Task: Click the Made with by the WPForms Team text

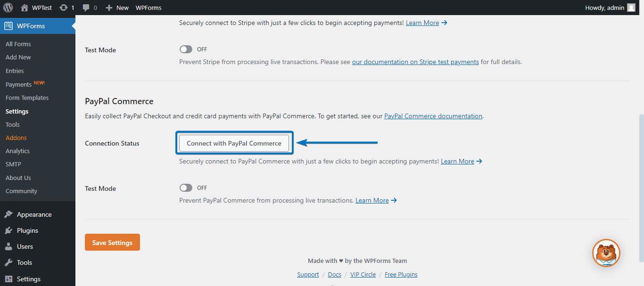Action: (x=357, y=261)
